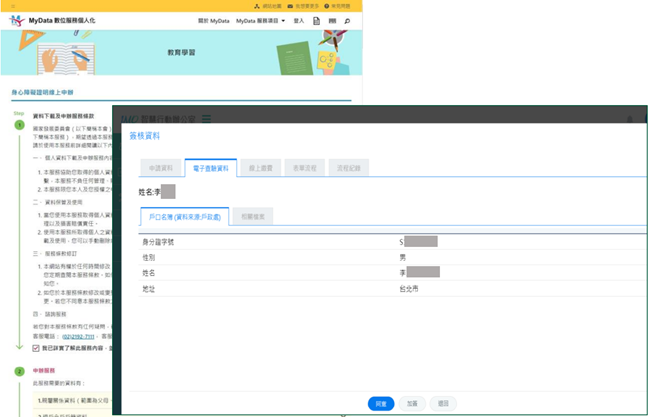Open 線上繳費 tab
This screenshot has width=650, height=417.
pyautogui.click(x=261, y=168)
